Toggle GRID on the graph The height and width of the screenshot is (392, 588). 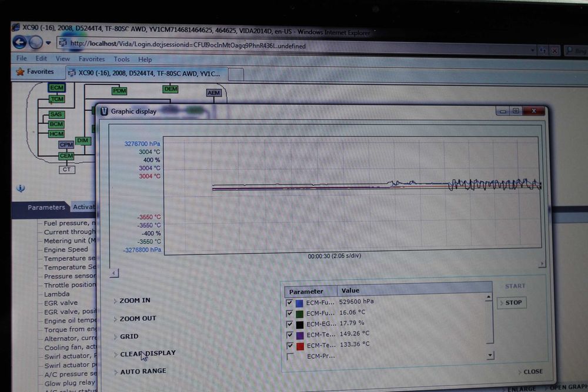coord(129,337)
